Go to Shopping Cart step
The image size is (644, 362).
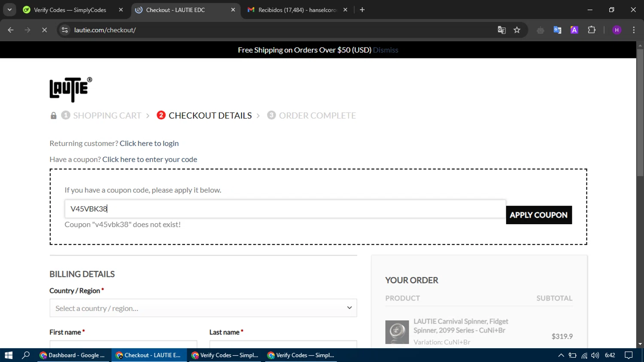[x=107, y=116]
